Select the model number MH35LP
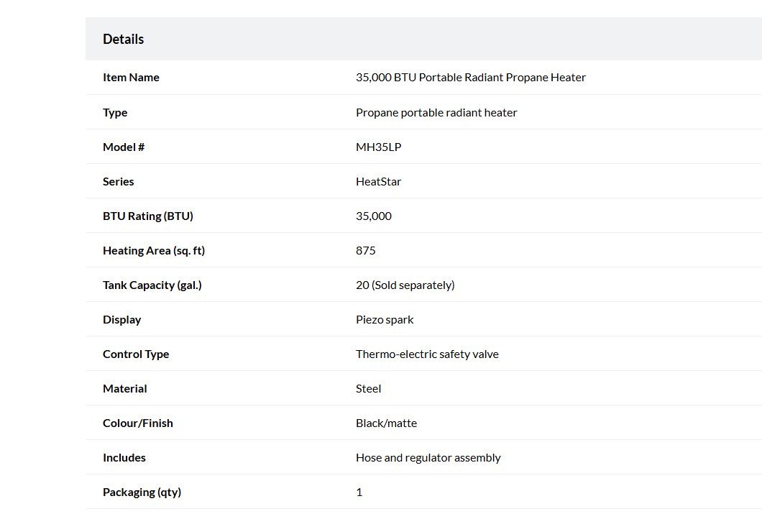Image resolution: width=762 pixels, height=532 pixels. click(x=379, y=147)
